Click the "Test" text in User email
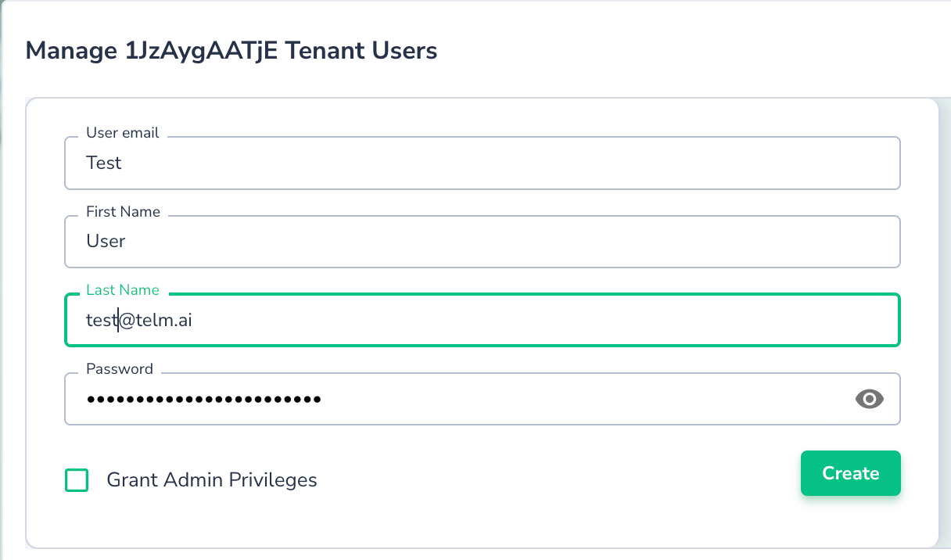Viewport: 951px width, 560px height. point(104,163)
